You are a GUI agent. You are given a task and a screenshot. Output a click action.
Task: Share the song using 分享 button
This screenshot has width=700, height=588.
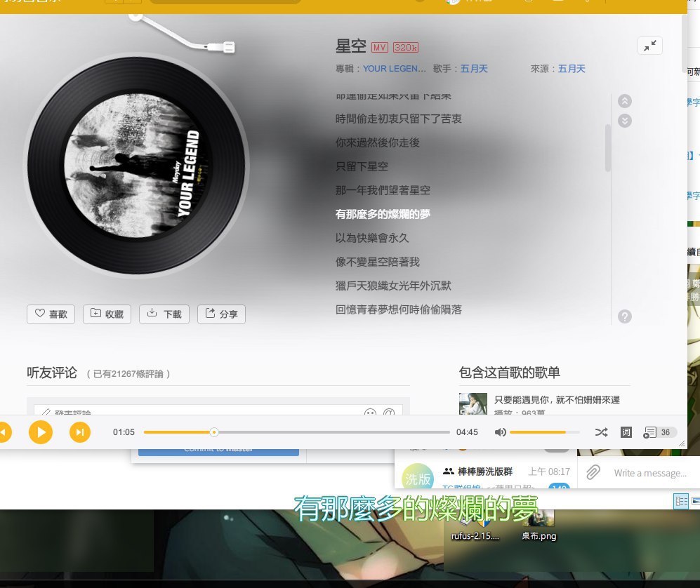click(221, 314)
